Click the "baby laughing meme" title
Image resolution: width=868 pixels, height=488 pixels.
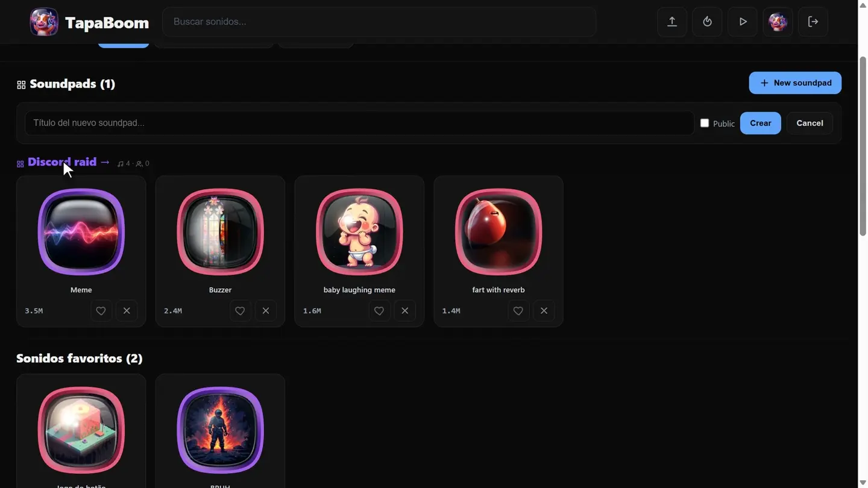(x=359, y=290)
